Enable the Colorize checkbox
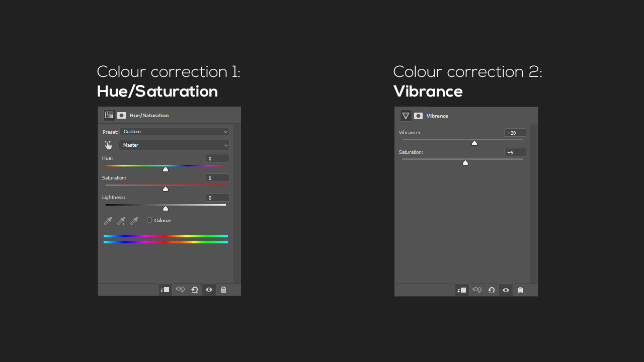Screen dimensions: 644x362 tap(149, 220)
